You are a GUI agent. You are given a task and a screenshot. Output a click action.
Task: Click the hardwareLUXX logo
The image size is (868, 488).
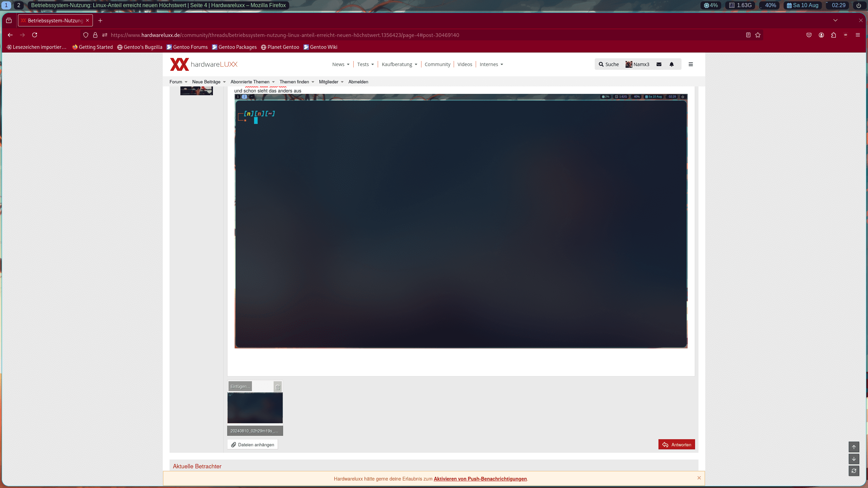[x=204, y=64]
